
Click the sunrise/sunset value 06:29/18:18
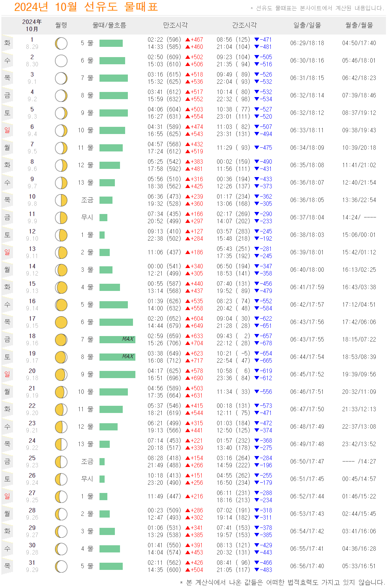(307, 43)
